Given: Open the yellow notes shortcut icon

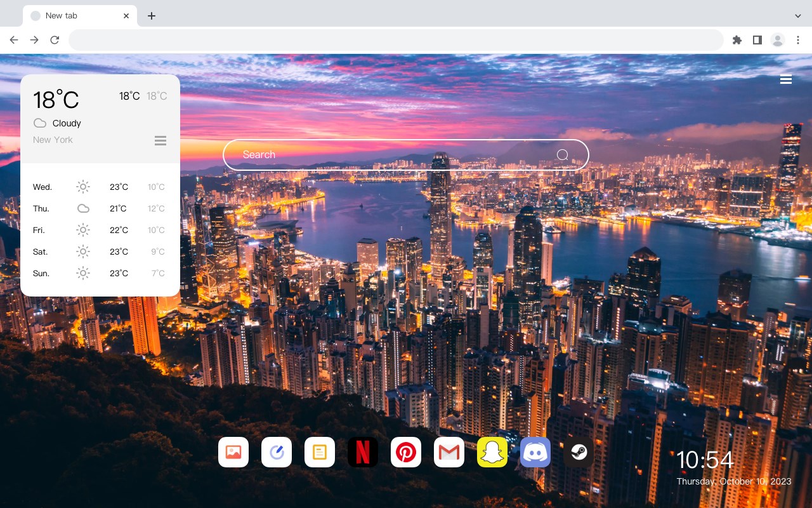Looking at the screenshot, I should pos(320,452).
